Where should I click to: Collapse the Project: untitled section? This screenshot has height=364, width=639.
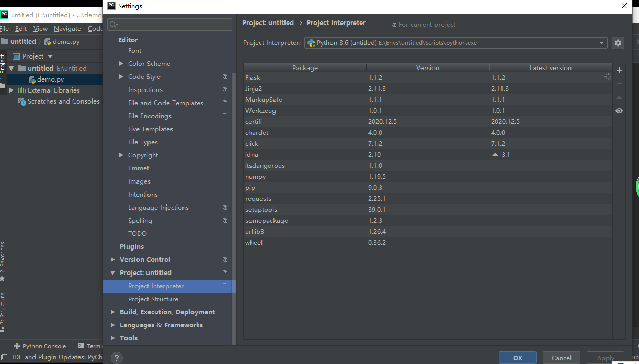(113, 273)
